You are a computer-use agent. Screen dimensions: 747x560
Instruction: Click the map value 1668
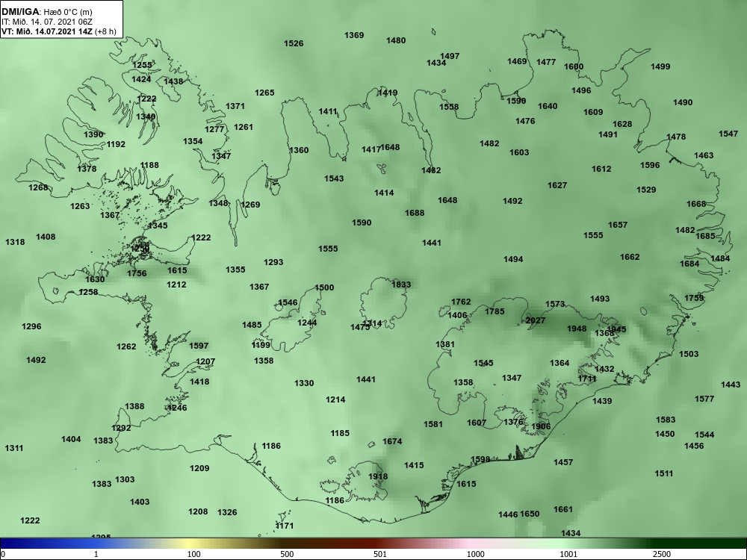click(696, 204)
